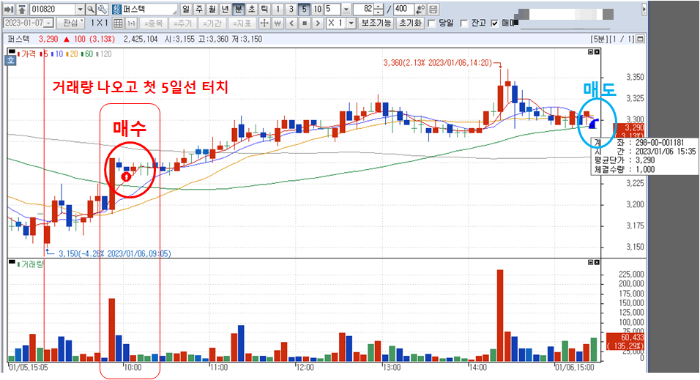The height and width of the screenshot is (380, 700).
Task: Click the red buy marker on chart
Action: pyautogui.click(x=126, y=177)
